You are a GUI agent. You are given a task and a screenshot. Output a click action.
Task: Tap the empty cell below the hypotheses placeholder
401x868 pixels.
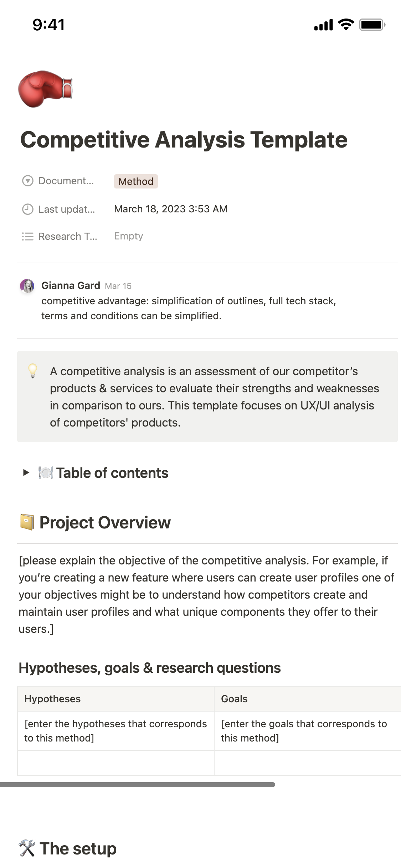click(116, 763)
